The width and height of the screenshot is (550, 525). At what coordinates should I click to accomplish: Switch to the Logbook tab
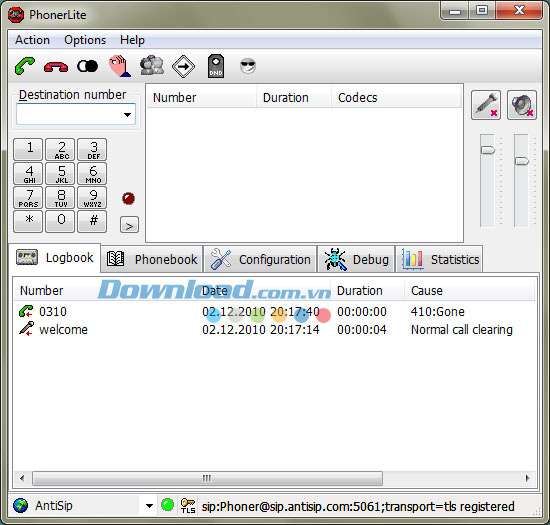coord(55,258)
